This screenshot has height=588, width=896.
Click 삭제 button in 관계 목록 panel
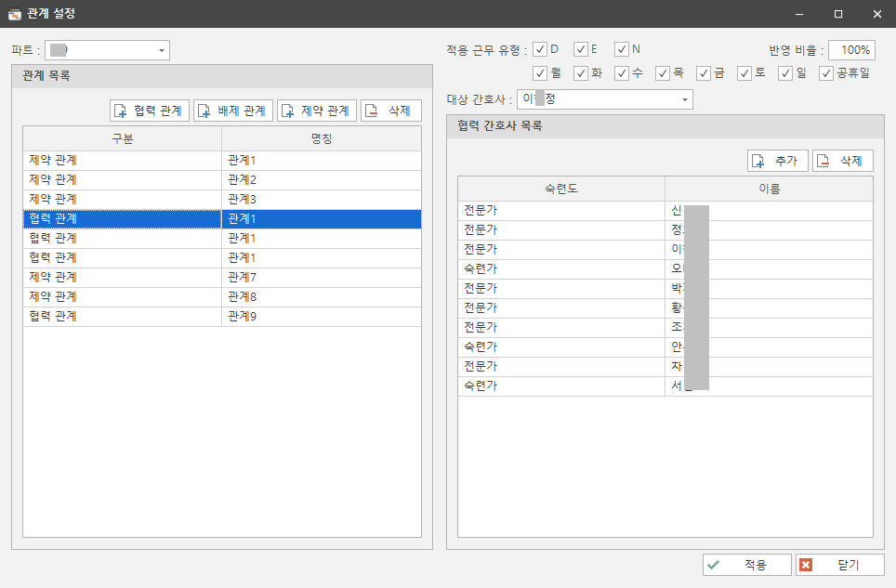click(391, 111)
